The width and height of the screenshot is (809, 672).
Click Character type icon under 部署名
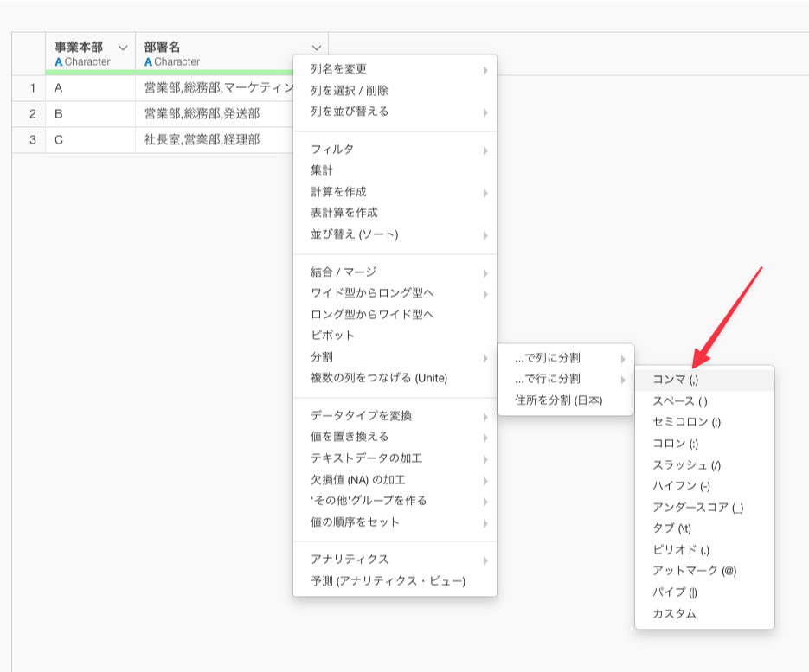point(149,62)
